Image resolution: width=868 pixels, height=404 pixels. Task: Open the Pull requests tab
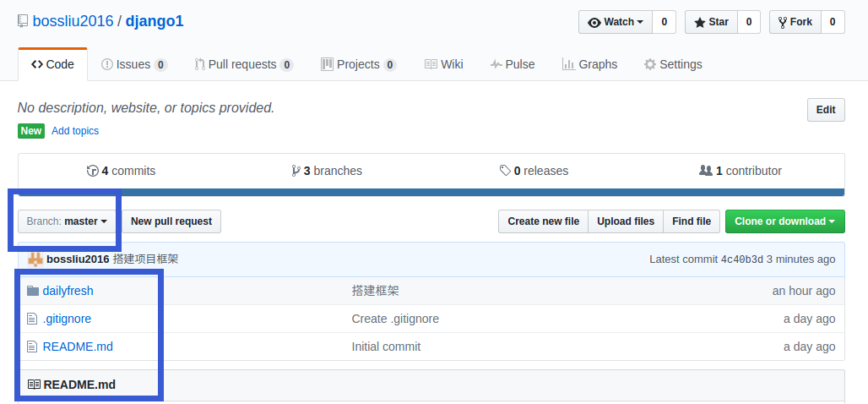[242, 64]
